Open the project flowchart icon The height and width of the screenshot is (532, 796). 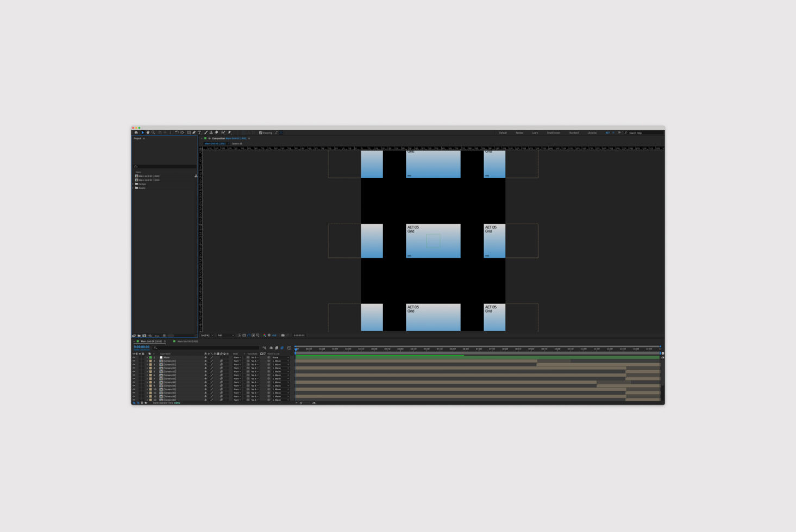(x=196, y=176)
